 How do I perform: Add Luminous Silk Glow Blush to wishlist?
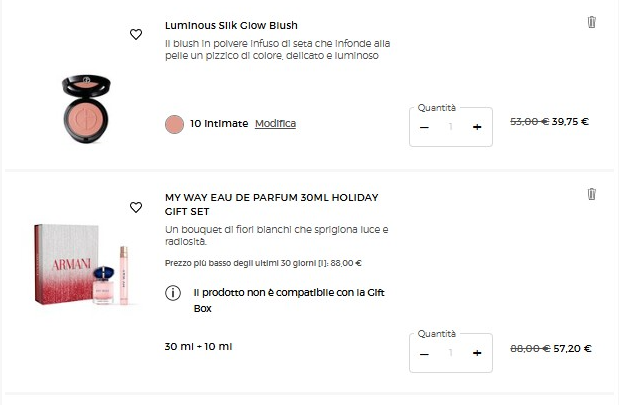click(x=136, y=34)
